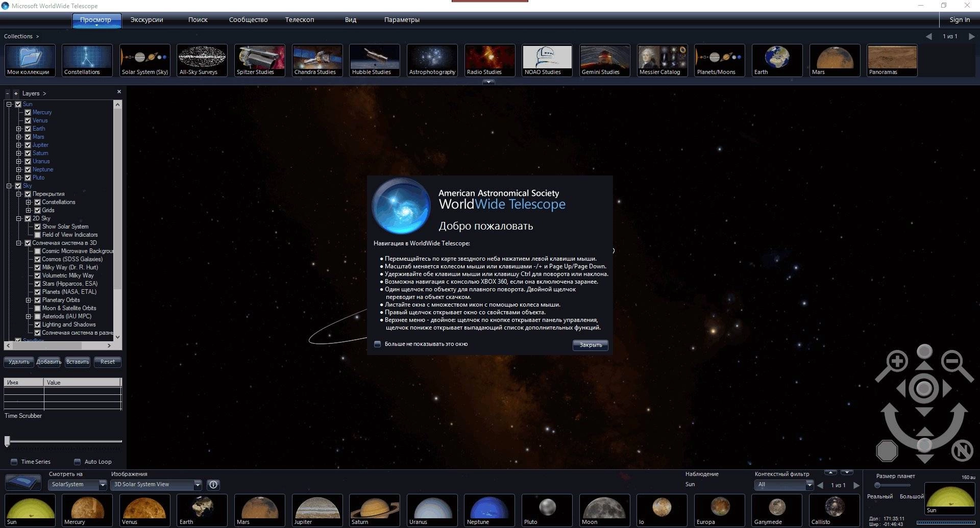This screenshot has width=980, height=528.
Task: Open the Поиск menu tab
Action: pos(198,20)
